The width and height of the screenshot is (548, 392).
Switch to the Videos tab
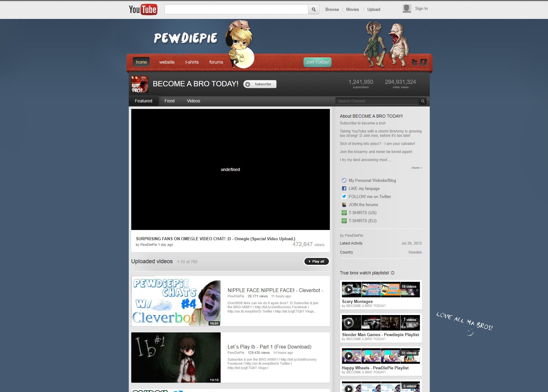193,101
